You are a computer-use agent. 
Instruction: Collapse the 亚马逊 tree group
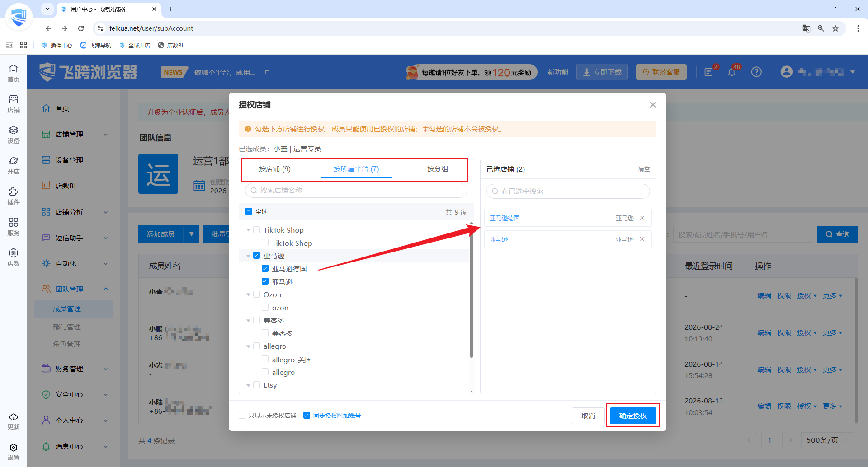[248, 256]
